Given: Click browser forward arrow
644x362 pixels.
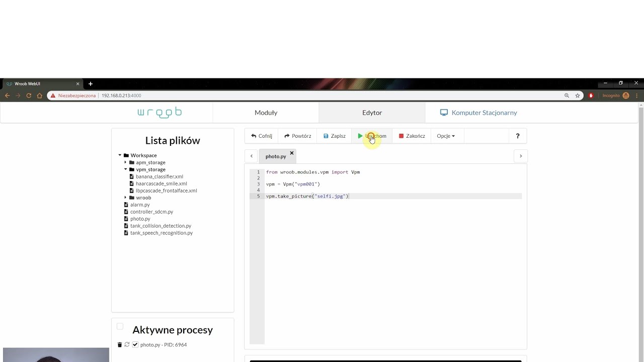Looking at the screenshot, I should coord(18,95).
